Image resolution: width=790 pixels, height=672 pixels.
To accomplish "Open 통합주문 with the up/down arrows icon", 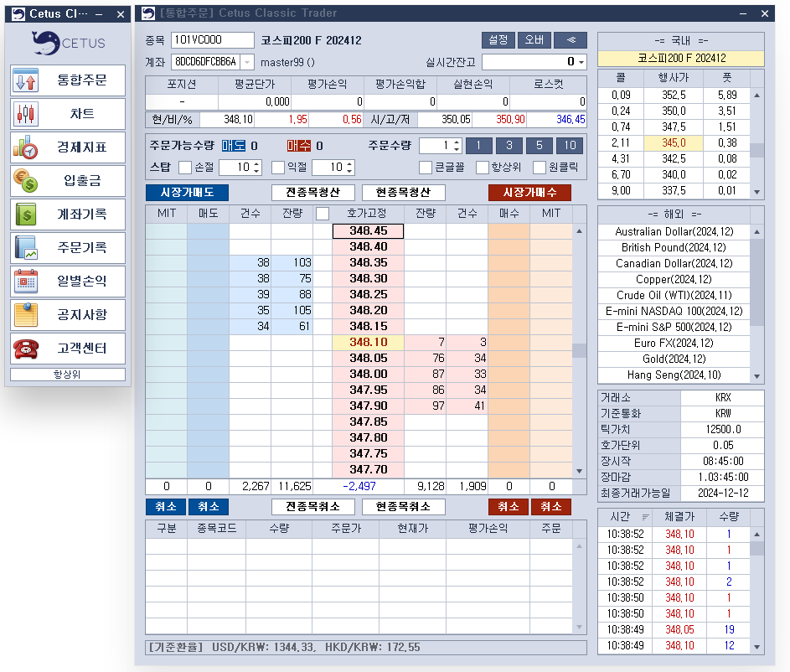I will [26, 80].
